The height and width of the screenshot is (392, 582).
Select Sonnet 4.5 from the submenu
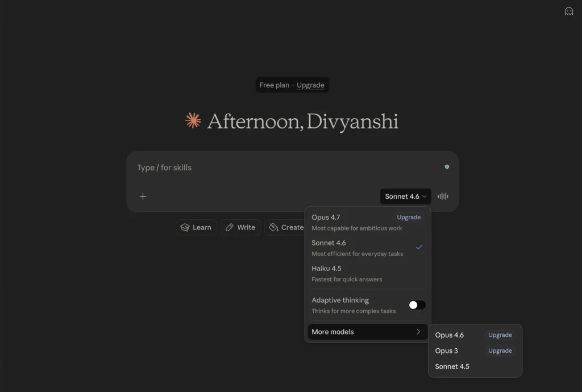pyautogui.click(x=452, y=366)
